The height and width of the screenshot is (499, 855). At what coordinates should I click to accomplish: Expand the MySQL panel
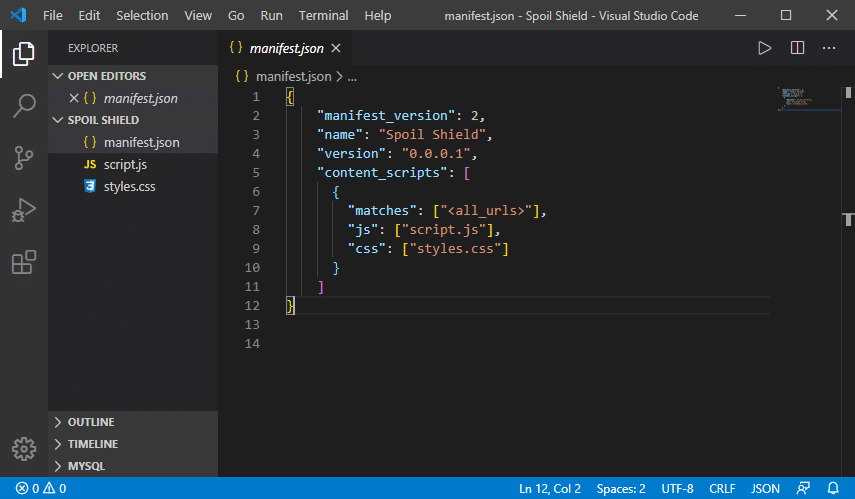click(x=133, y=466)
